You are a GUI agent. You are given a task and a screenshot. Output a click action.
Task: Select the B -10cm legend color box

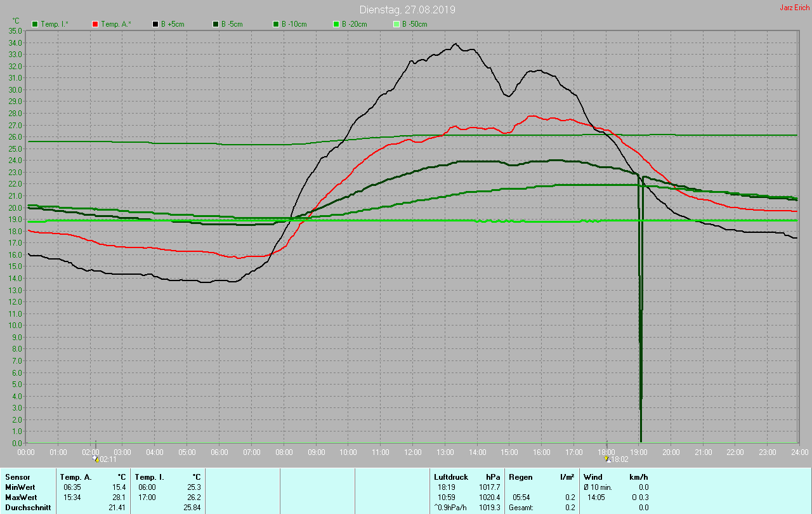click(x=276, y=24)
